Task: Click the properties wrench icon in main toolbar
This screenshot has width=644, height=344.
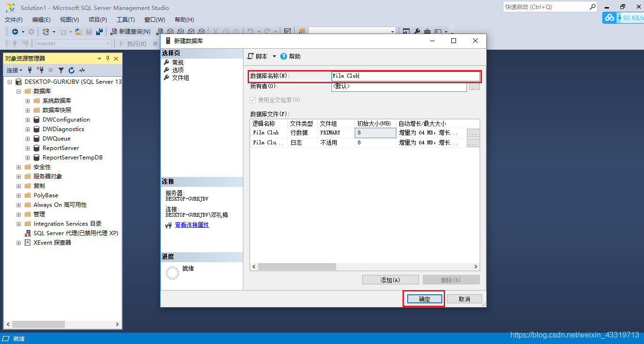Action: (x=417, y=32)
